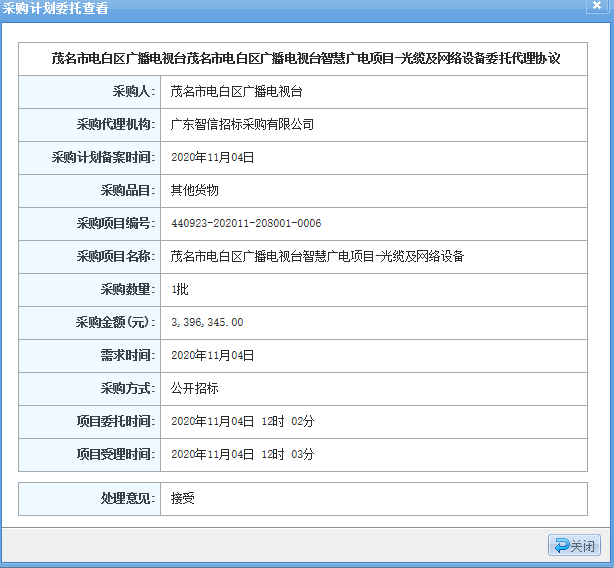This screenshot has height=568, width=614.
Task: Close the dialog with the X icon
Action: 597,5
